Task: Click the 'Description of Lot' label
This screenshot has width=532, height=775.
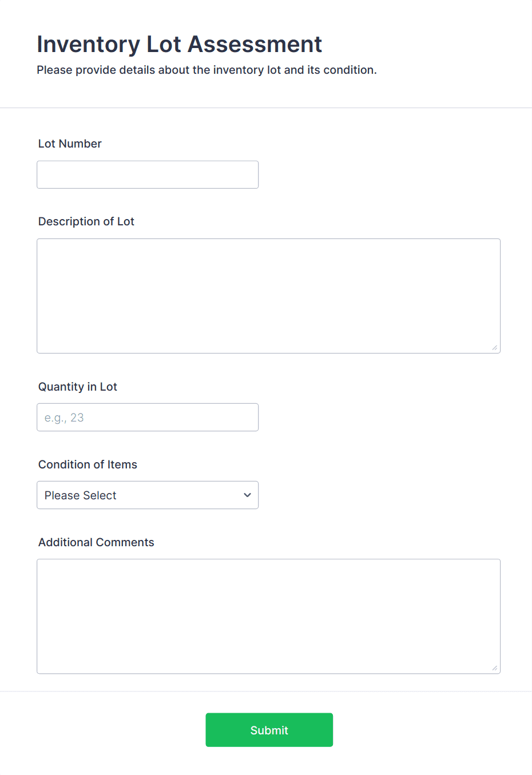Action: [86, 221]
